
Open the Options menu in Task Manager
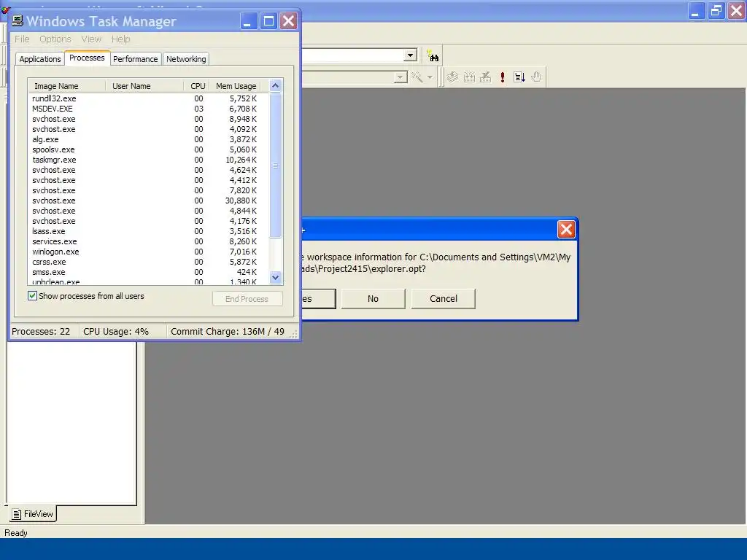point(55,39)
